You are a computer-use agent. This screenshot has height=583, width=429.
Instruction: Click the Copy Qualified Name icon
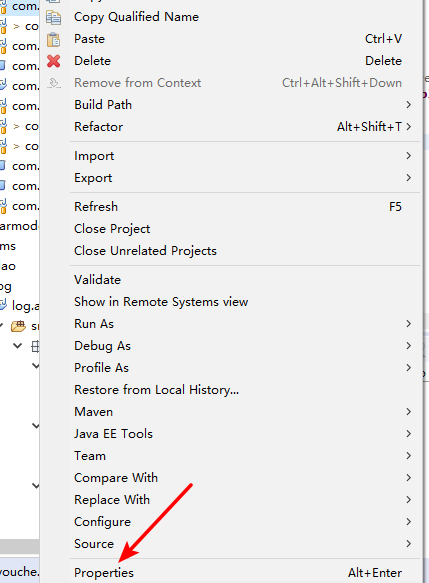click(x=54, y=17)
